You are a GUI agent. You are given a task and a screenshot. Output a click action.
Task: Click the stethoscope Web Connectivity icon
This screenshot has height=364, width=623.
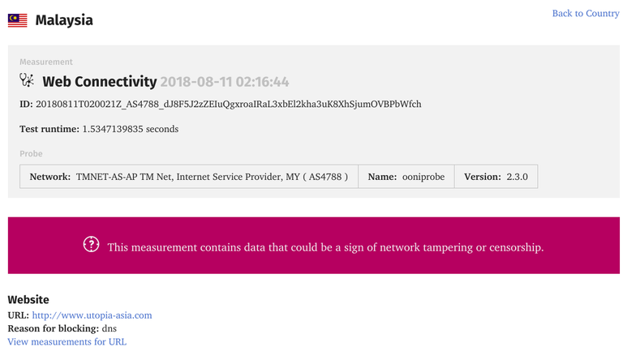(x=27, y=80)
